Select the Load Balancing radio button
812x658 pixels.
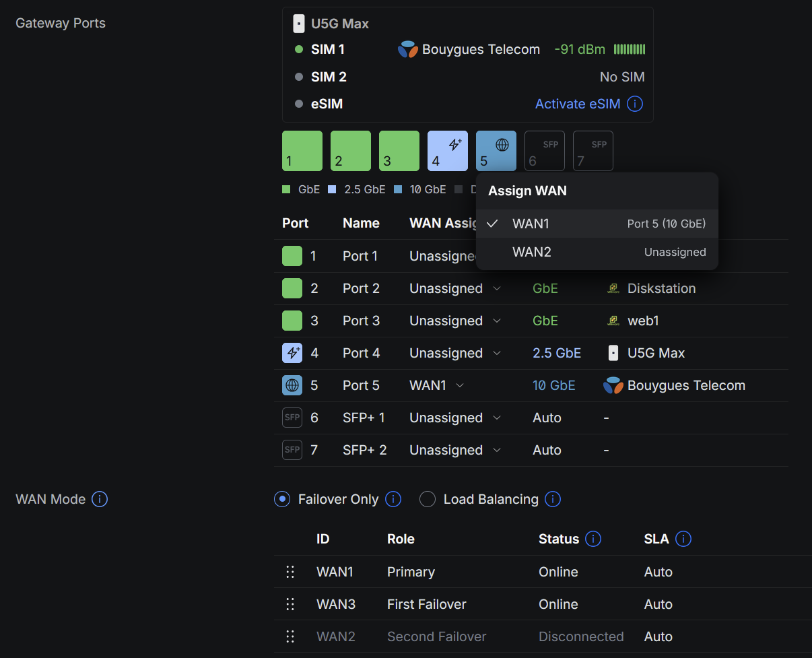(428, 499)
